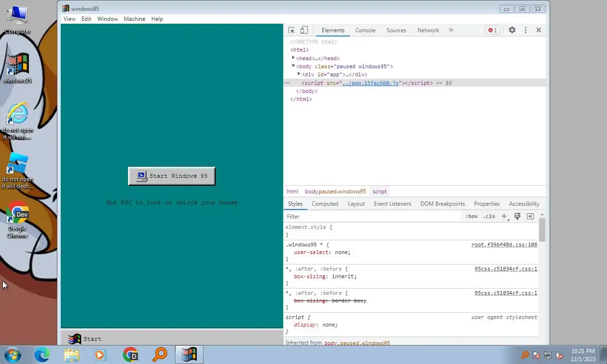Select the Internet Explorer desktop shortcut

18,121
